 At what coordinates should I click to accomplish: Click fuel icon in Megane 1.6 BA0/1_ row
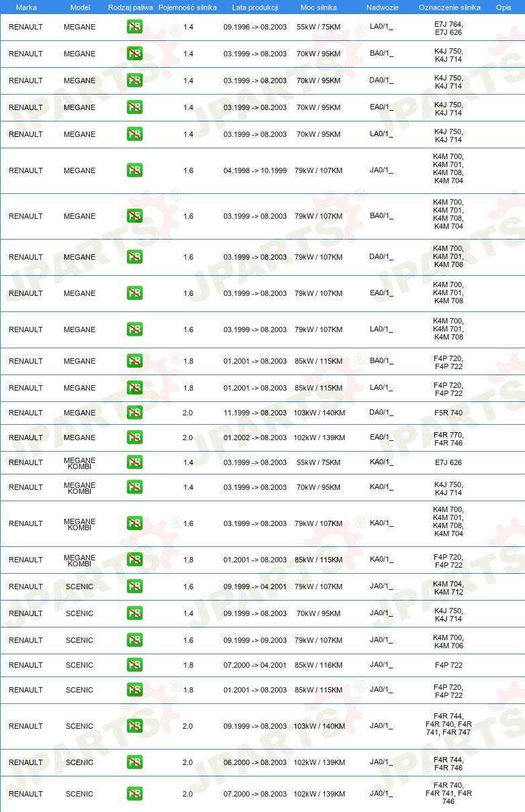[x=134, y=217]
